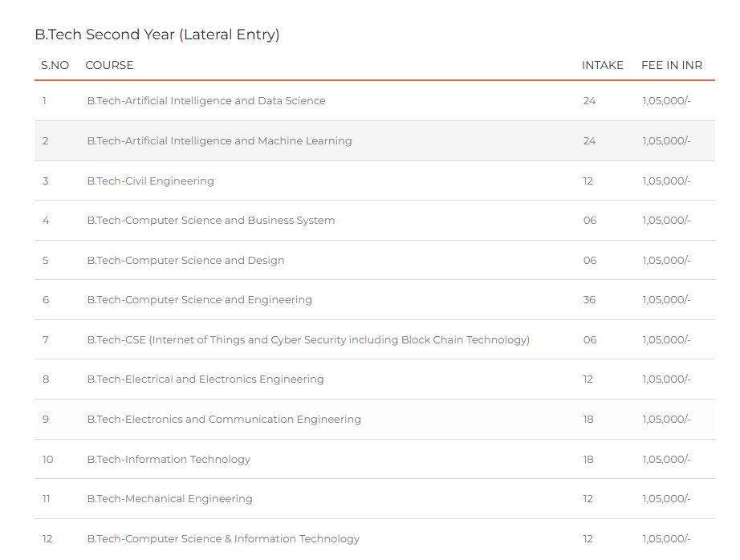The height and width of the screenshot is (560, 740).
Task: Select B.Tech-Electrical and Electronics Engineering row
Action: point(205,379)
